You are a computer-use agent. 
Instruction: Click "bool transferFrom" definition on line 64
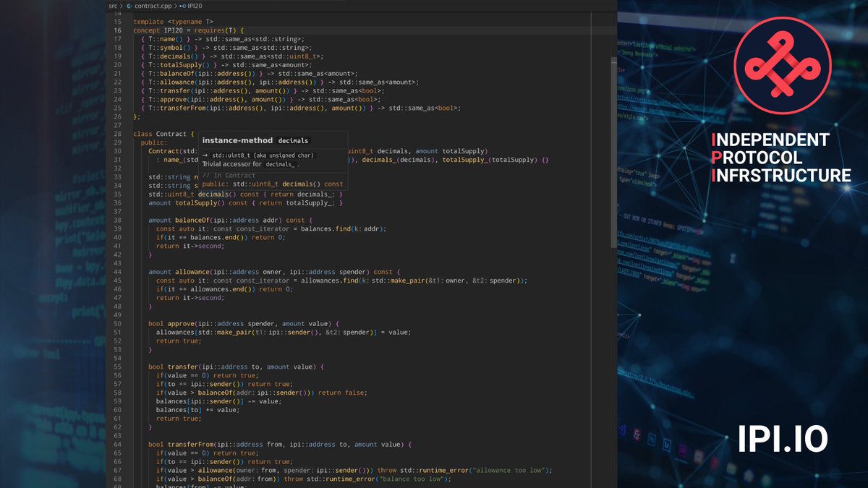(182, 444)
